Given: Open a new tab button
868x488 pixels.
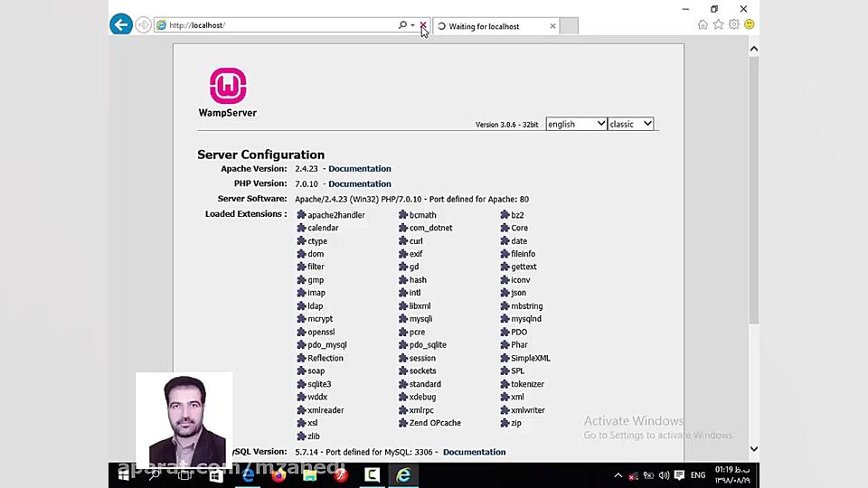Looking at the screenshot, I should pyautogui.click(x=569, y=26).
